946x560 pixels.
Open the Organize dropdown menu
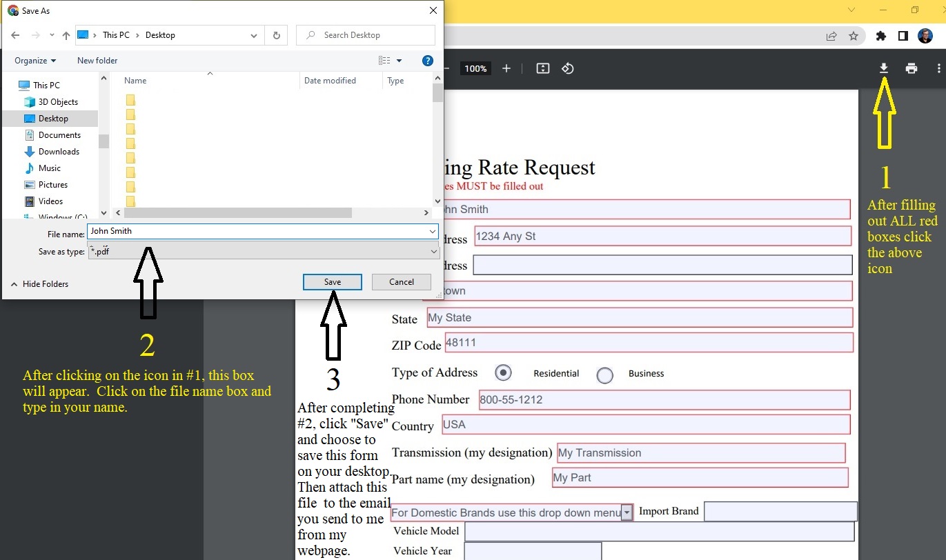click(35, 61)
